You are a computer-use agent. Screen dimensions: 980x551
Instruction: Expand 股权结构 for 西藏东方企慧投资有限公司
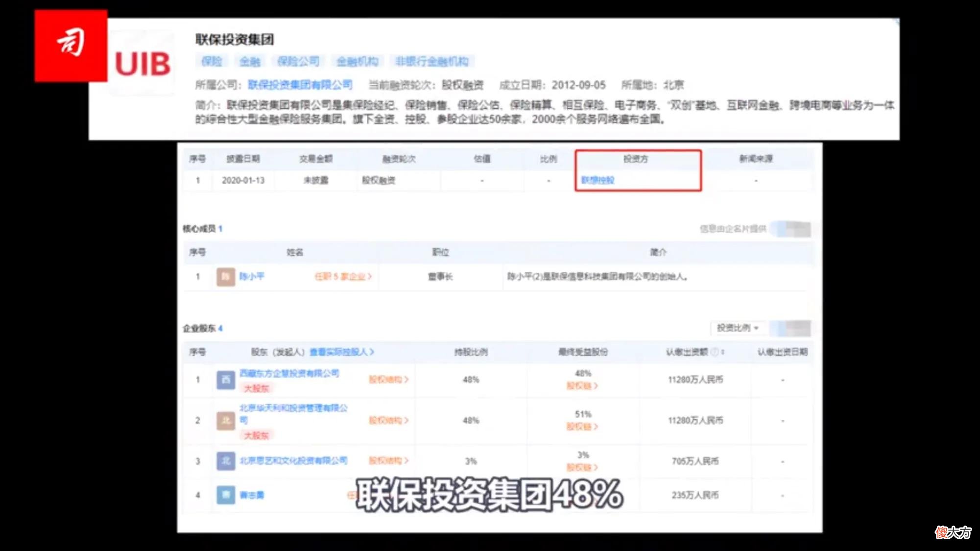tap(388, 380)
